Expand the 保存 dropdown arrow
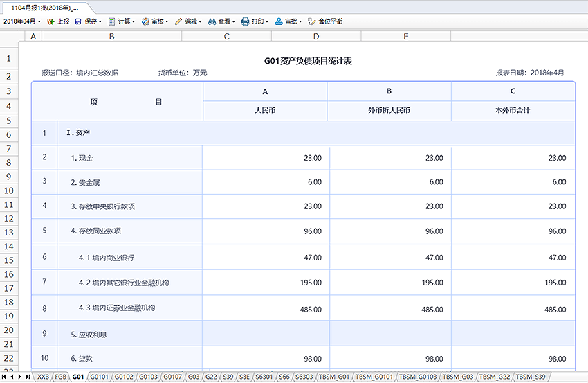Screen dimensions: 588x383 click(x=100, y=21)
